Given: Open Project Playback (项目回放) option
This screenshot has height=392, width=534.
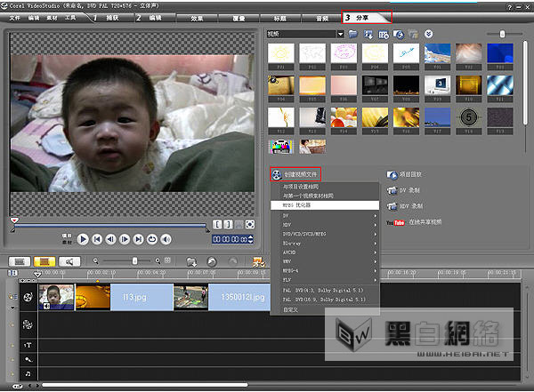Looking at the screenshot, I should coord(404,174).
